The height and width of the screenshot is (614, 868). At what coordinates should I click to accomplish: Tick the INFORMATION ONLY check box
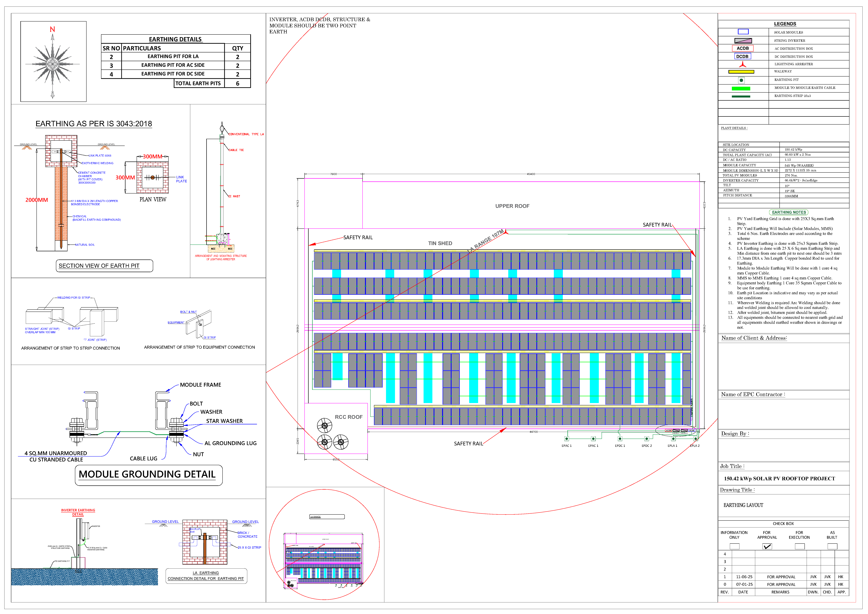coord(734,546)
